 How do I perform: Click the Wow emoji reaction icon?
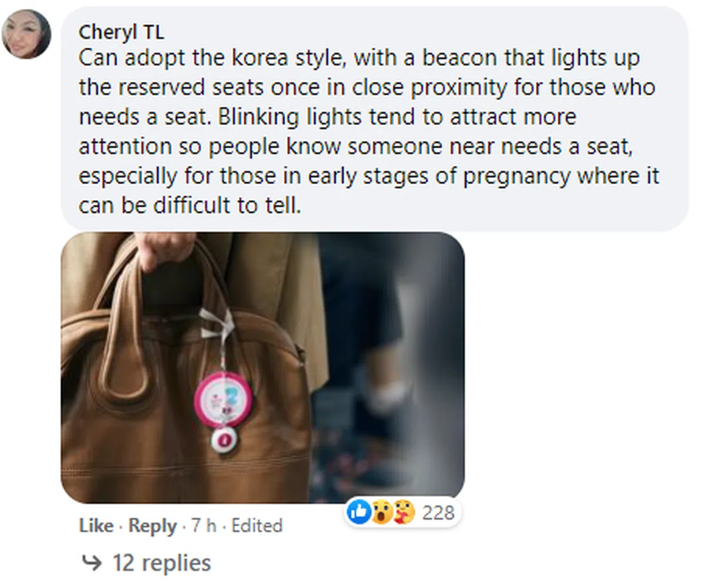click(381, 513)
